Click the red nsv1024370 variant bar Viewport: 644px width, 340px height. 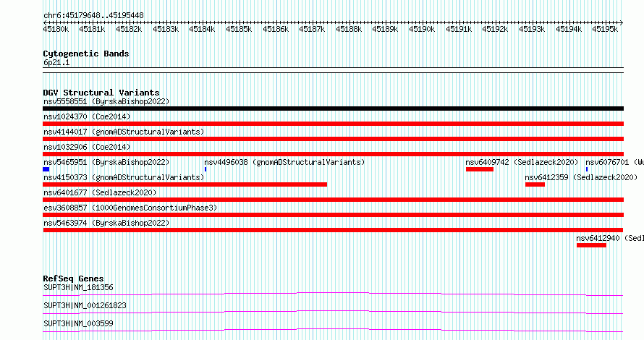333,124
